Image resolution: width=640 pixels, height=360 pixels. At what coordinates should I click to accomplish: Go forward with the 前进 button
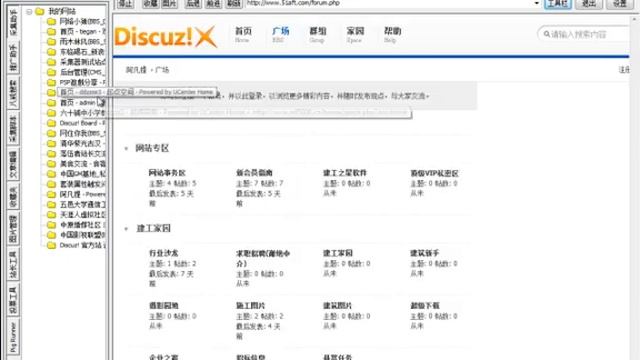click(x=213, y=4)
